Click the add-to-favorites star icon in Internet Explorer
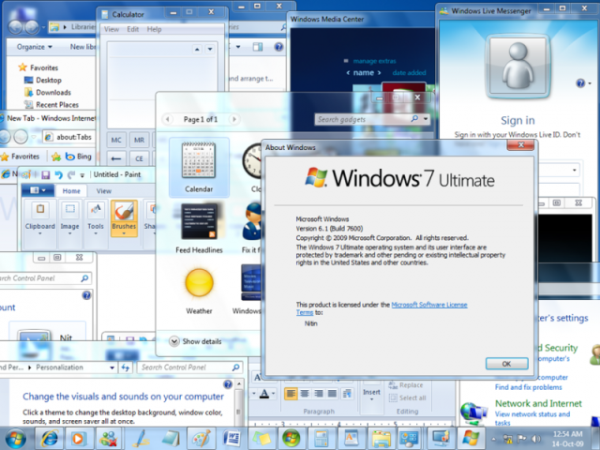Image resolution: width=600 pixels, height=450 pixels. point(56,157)
